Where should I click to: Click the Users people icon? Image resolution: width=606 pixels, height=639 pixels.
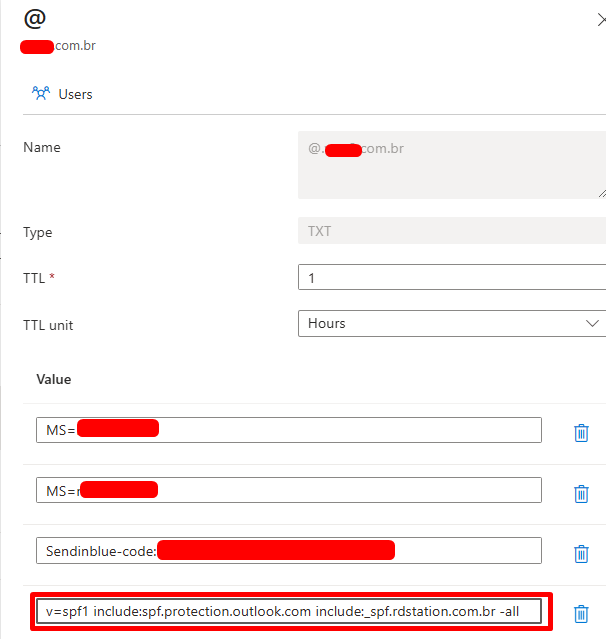[x=41, y=93]
